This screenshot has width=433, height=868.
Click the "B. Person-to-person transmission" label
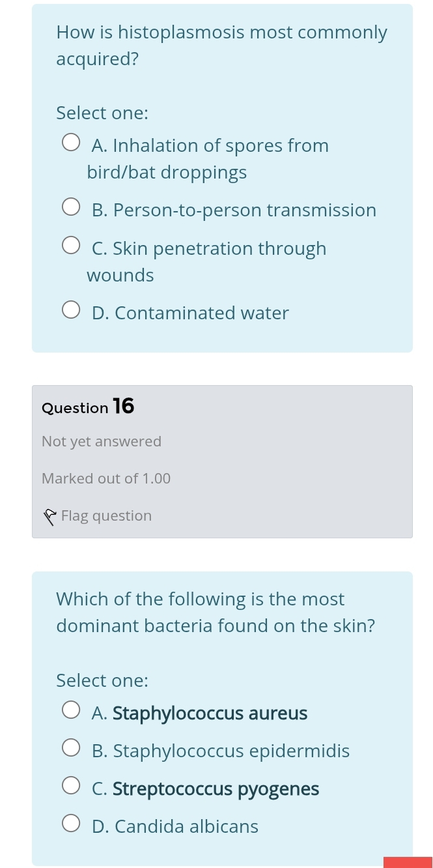pyautogui.click(x=234, y=210)
